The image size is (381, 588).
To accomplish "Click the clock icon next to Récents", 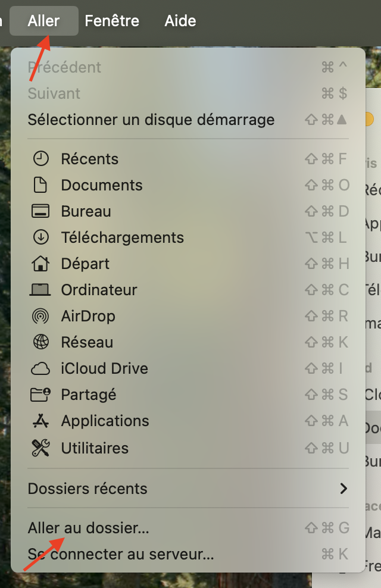I will tap(40, 158).
